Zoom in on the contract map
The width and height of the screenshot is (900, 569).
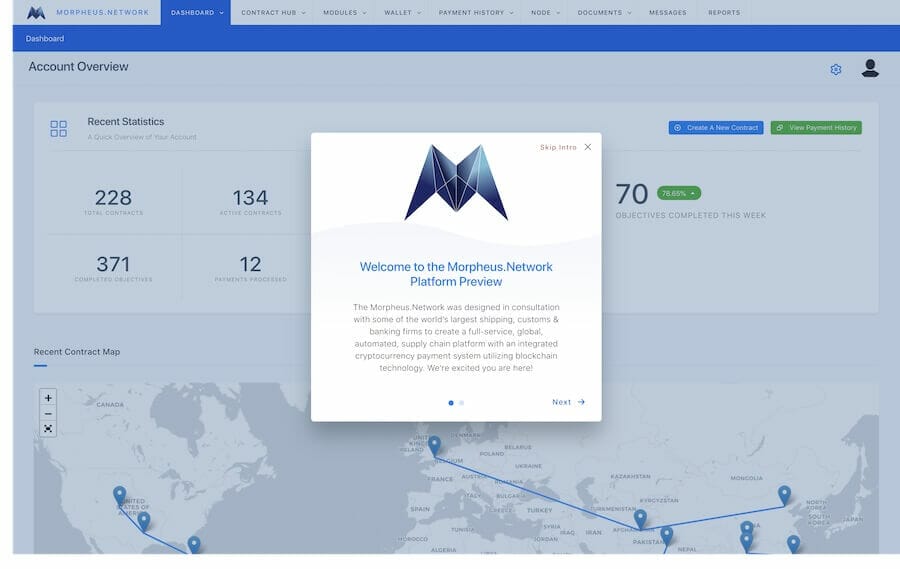pos(48,397)
